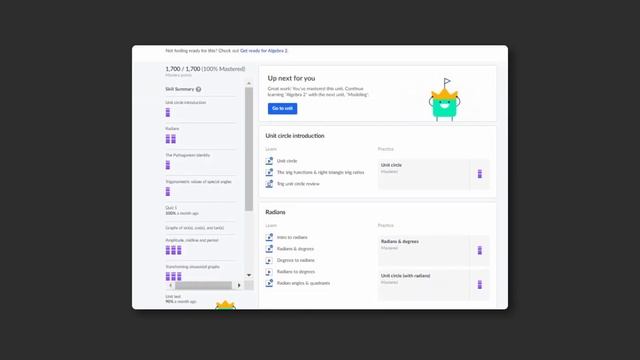
Task: Open the Get ready for Algebra 2 link
Action: pos(264,51)
